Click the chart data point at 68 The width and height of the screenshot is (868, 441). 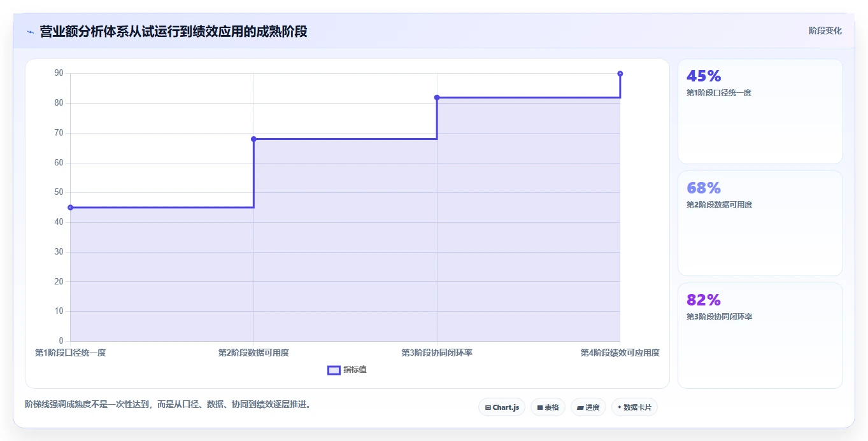[253, 139]
